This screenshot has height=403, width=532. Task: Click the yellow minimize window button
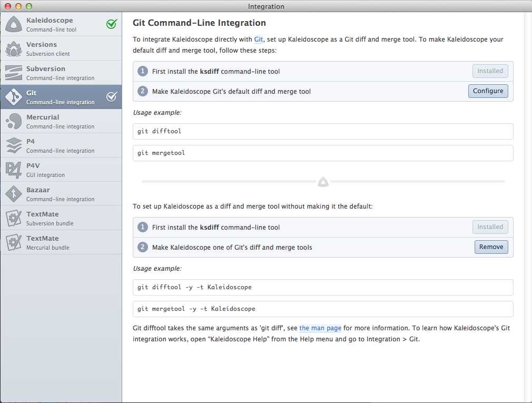18,6
